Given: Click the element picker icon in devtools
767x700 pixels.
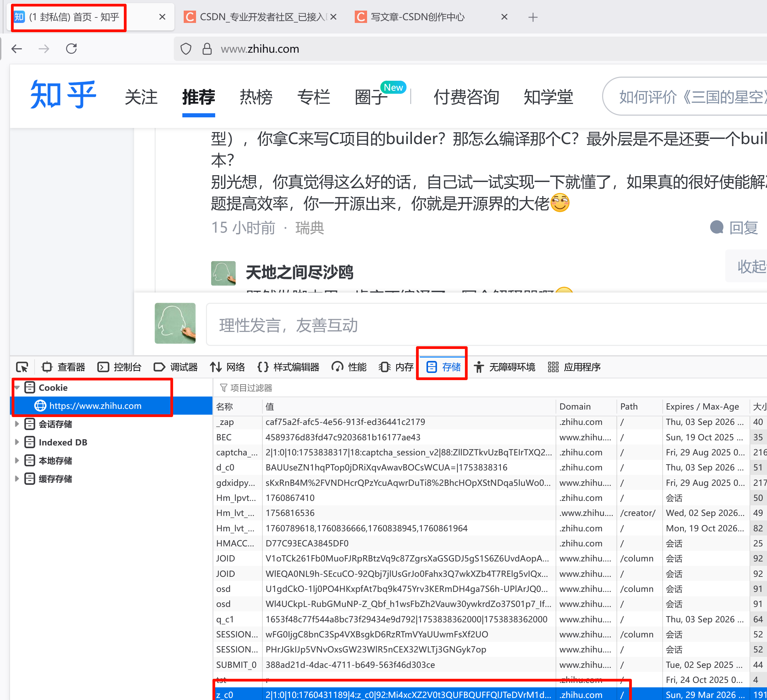Looking at the screenshot, I should (22, 367).
